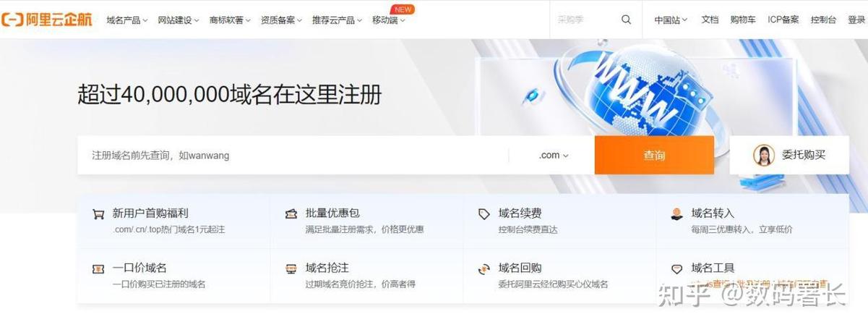Click the orange 查询 button
Viewport: 868px width, 330px height.
tap(654, 155)
